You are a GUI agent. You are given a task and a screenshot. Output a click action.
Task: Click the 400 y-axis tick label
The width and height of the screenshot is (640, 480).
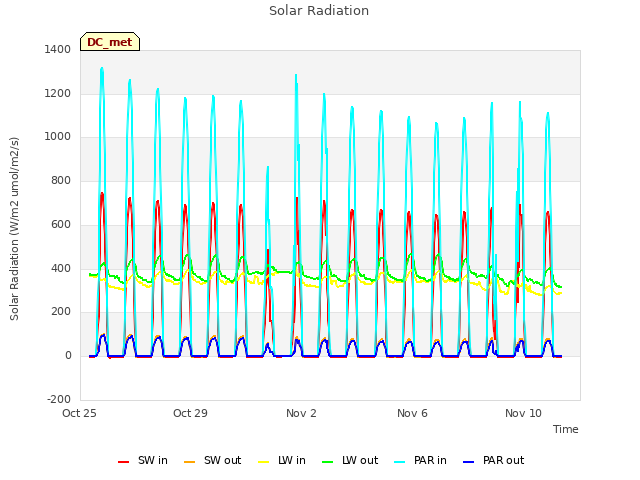[61, 269]
